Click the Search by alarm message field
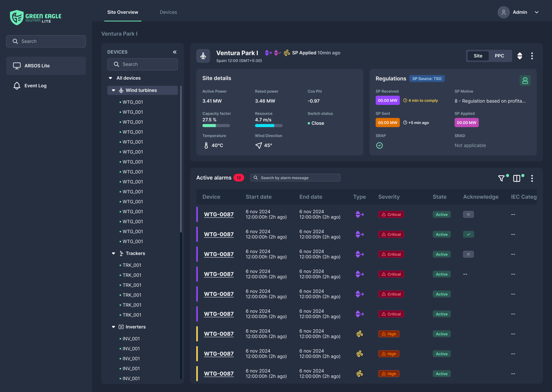 [295, 178]
